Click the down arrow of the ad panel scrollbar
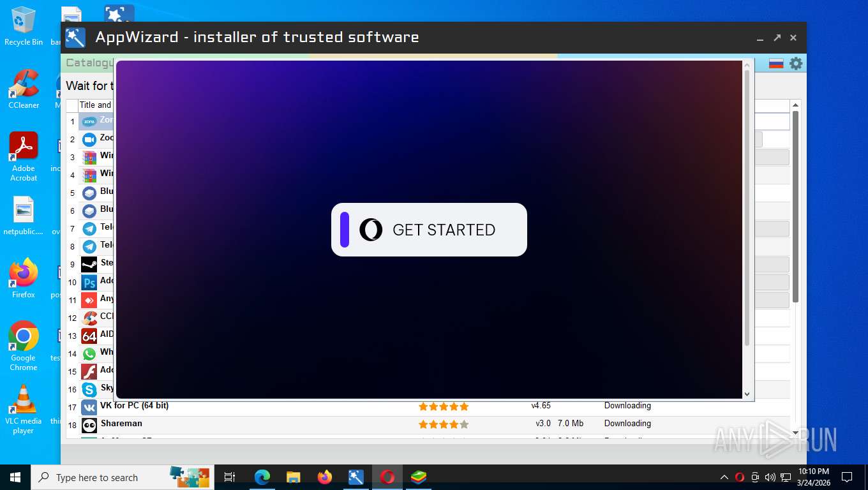Viewport: 868px width, 490px height. point(747,394)
